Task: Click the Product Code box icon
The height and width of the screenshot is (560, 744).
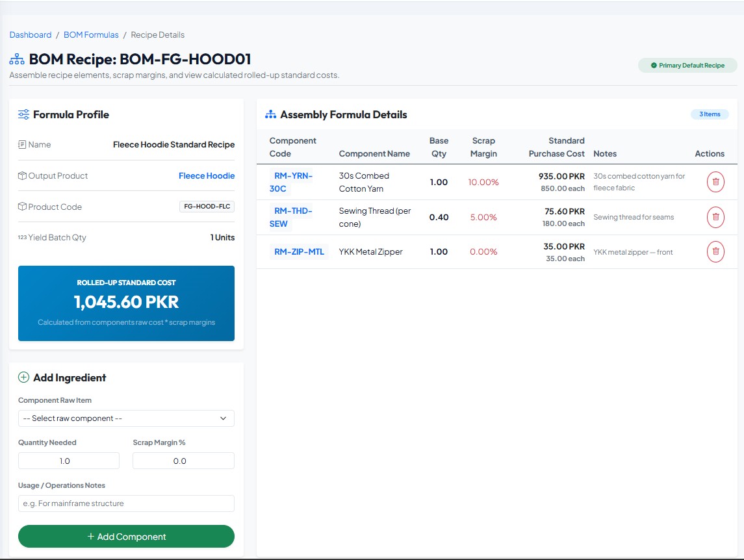Action: point(22,207)
